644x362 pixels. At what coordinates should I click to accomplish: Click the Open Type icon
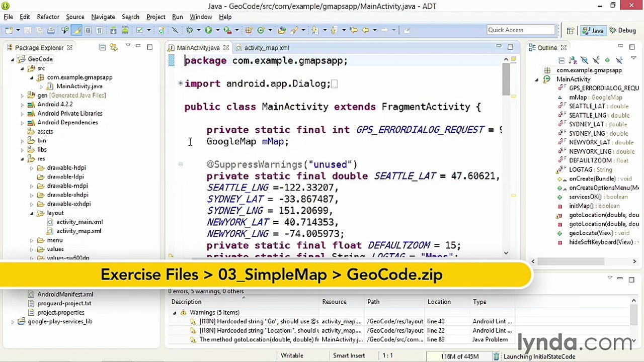pos(282,30)
